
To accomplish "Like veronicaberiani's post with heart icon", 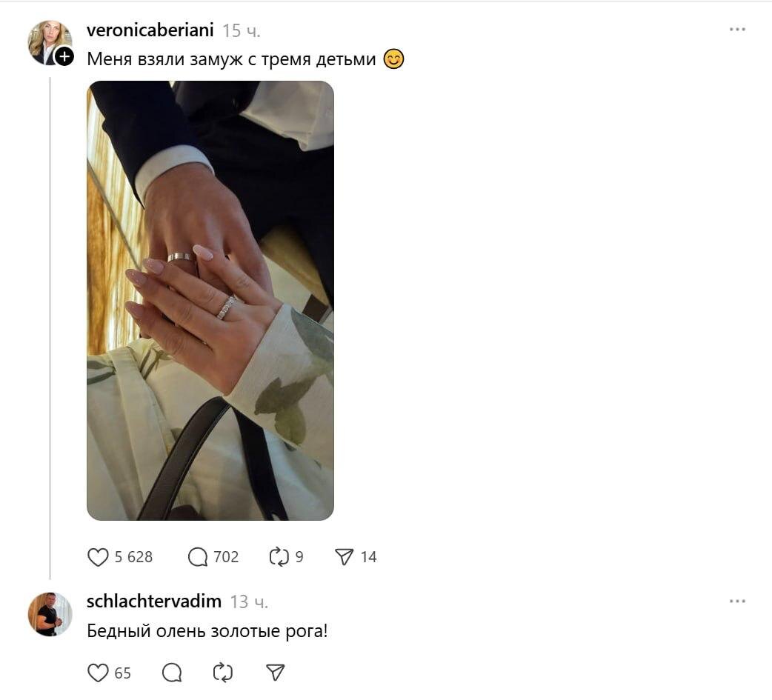I will click(98, 557).
